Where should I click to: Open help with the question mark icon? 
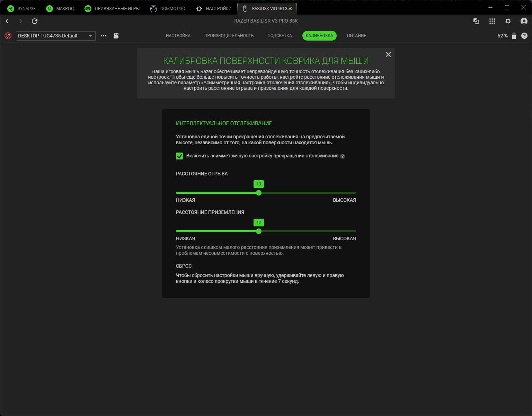[524, 36]
